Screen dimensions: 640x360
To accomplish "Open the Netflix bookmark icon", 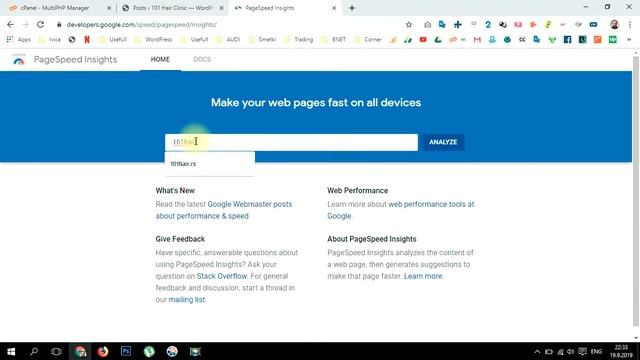I will [87, 40].
